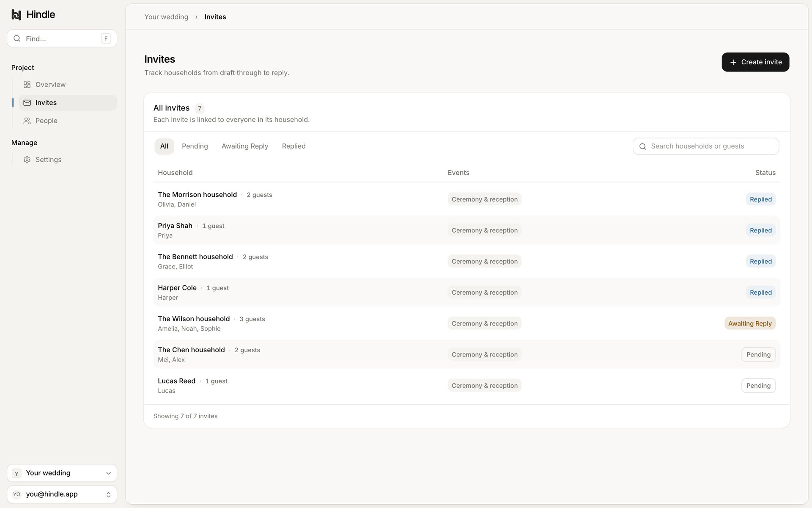This screenshot has height=508, width=812.
Task: Follow the Your wedding breadcrumb link
Action: pyautogui.click(x=166, y=17)
